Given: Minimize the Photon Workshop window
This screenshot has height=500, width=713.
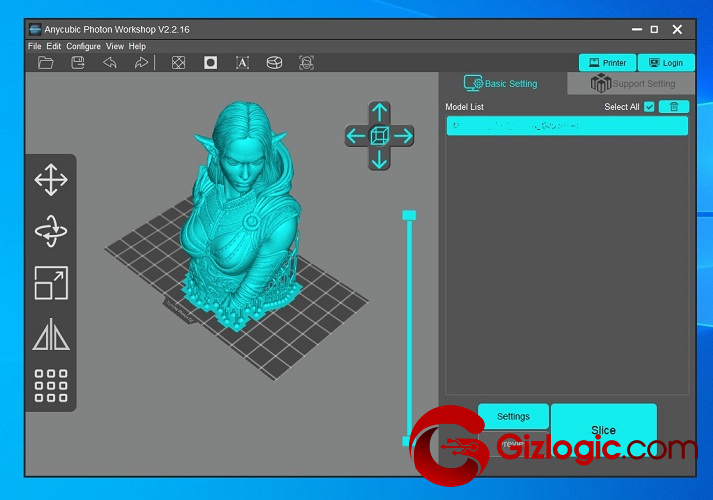Looking at the screenshot, I should pos(637,30).
